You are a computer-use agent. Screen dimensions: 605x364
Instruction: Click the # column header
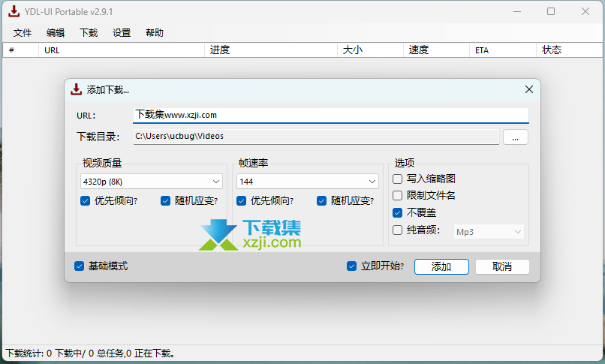coord(21,50)
